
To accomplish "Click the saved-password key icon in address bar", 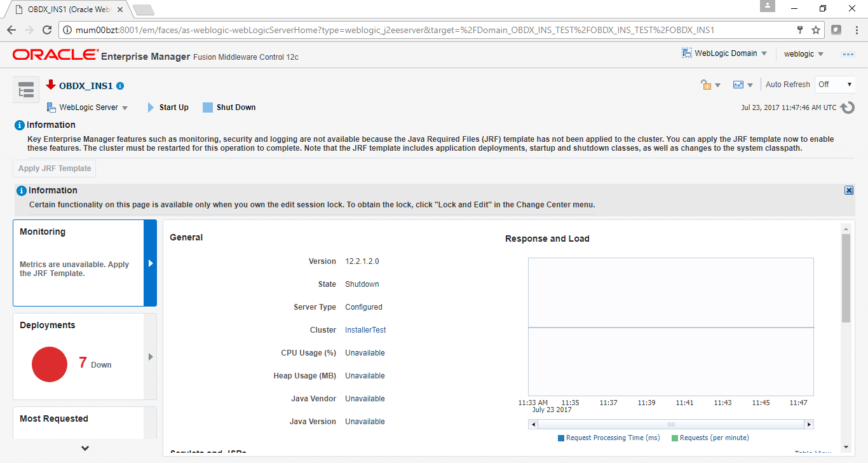I will (800, 30).
